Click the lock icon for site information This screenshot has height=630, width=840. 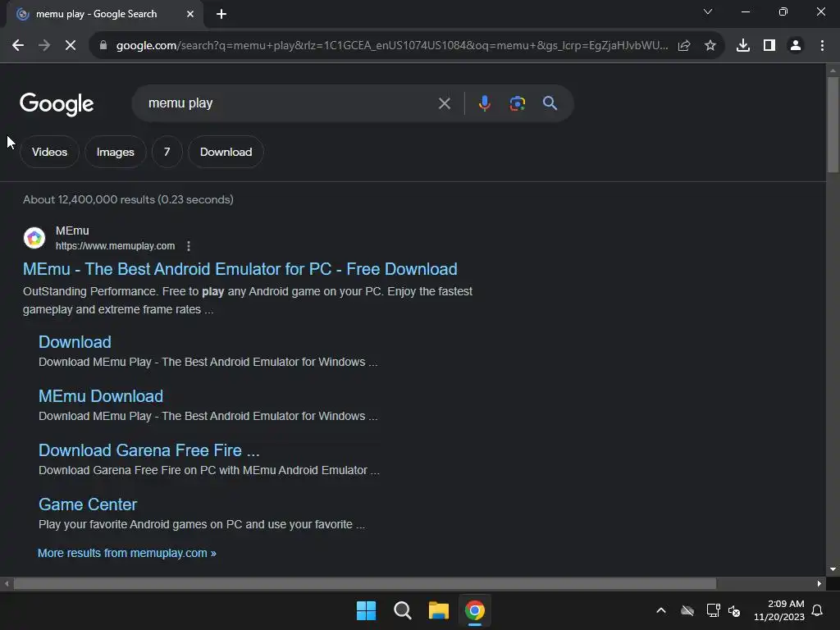103,46
